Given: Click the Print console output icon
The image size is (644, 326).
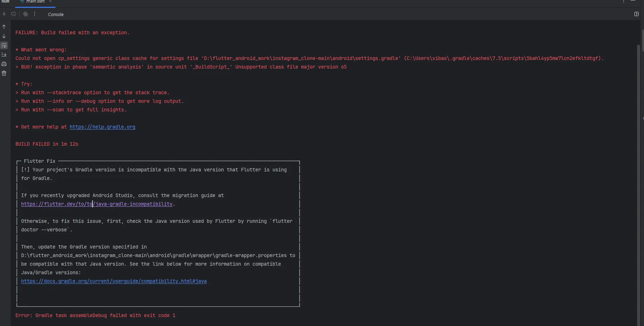Looking at the screenshot, I should point(4,64).
